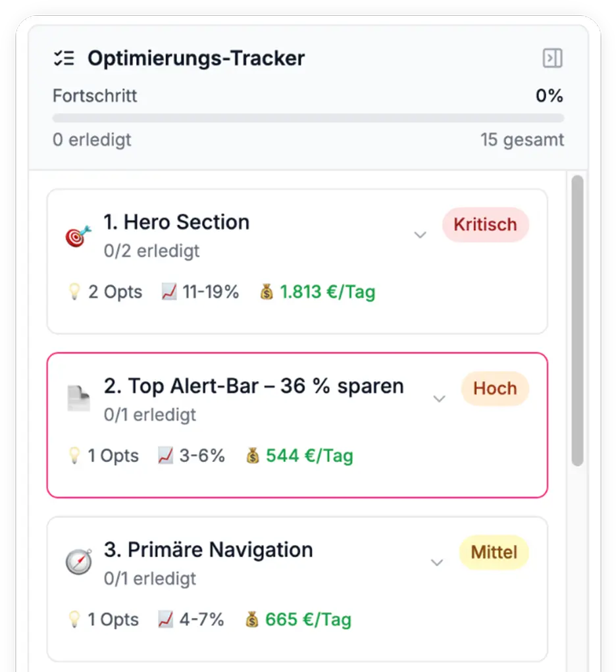Select the Hoch badge on Top Alert-Bar
This screenshot has width=616, height=672.
click(494, 388)
